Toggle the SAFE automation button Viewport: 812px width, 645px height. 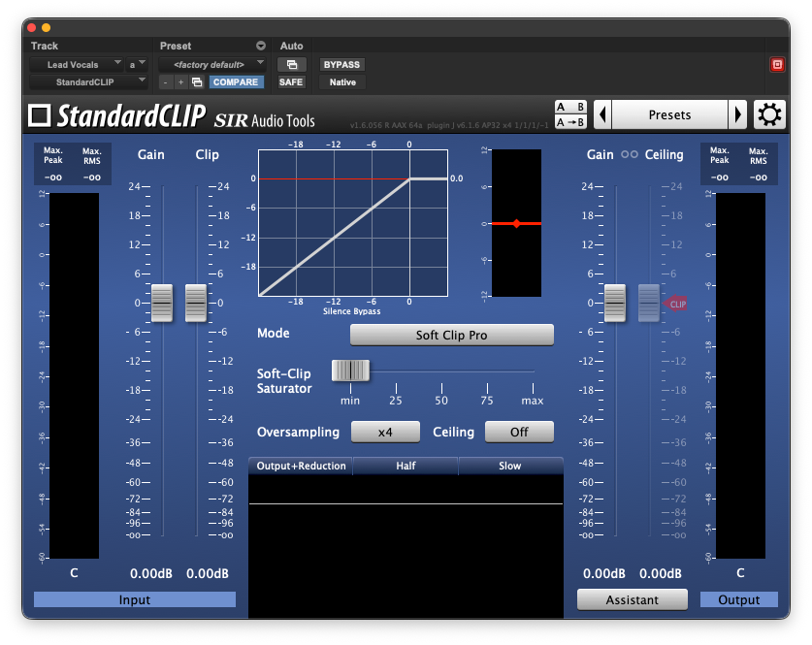(x=291, y=81)
